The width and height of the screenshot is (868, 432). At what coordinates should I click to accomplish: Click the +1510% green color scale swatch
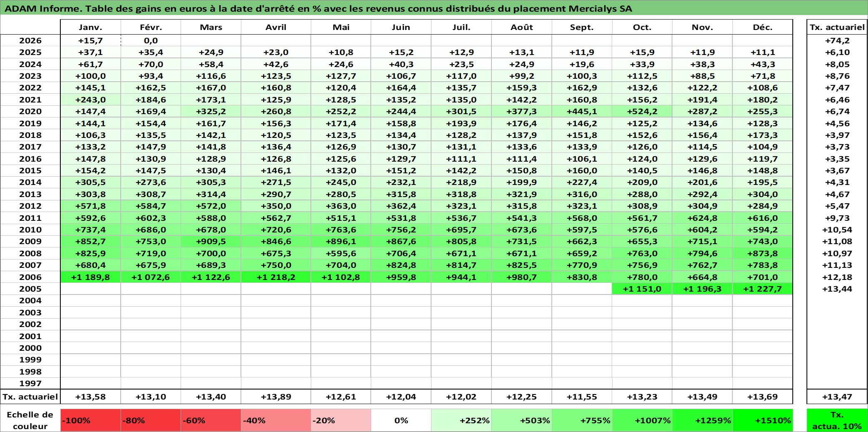tap(762, 420)
